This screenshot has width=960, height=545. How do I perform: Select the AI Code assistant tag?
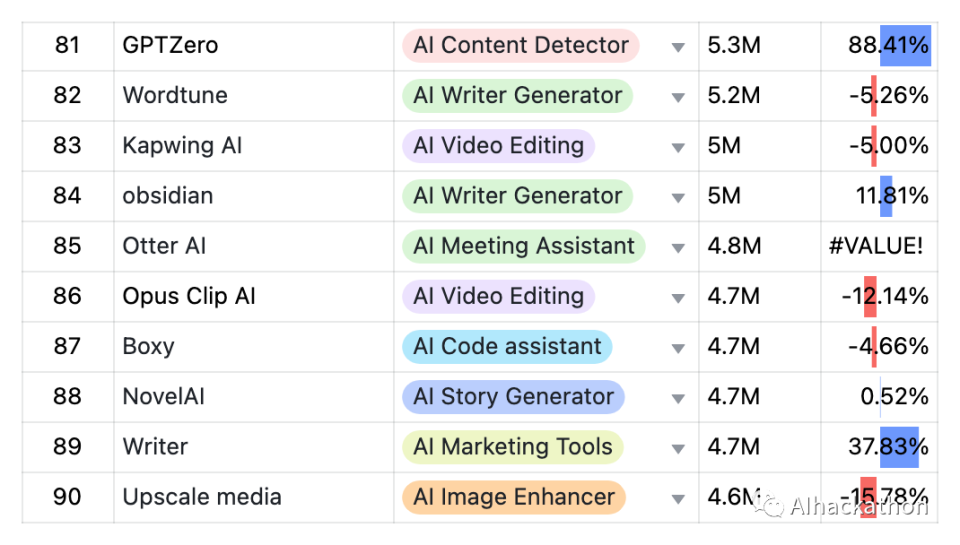point(507,346)
